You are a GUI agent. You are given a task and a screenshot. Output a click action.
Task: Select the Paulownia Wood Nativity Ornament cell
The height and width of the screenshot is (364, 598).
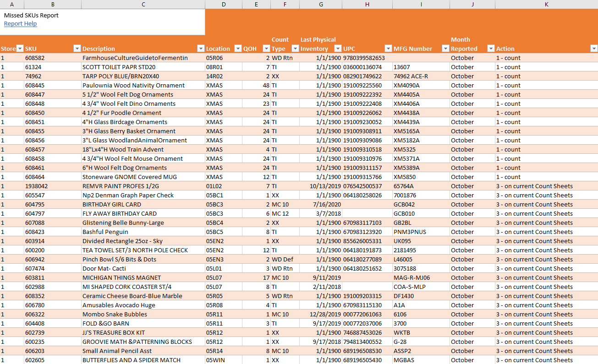143,85
